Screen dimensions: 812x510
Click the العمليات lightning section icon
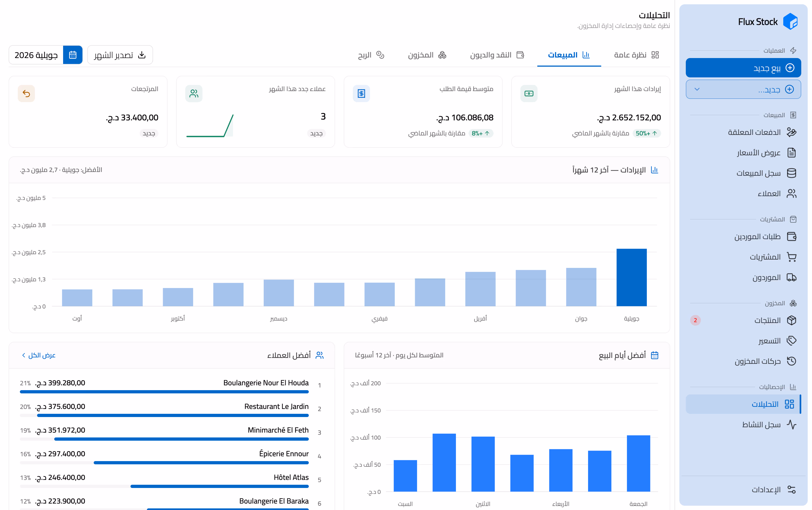tap(793, 50)
